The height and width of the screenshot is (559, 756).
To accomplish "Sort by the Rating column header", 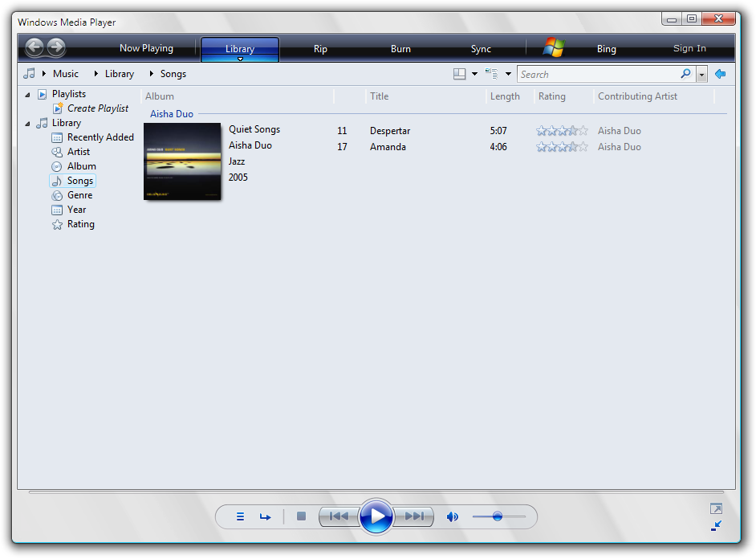I will [551, 96].
